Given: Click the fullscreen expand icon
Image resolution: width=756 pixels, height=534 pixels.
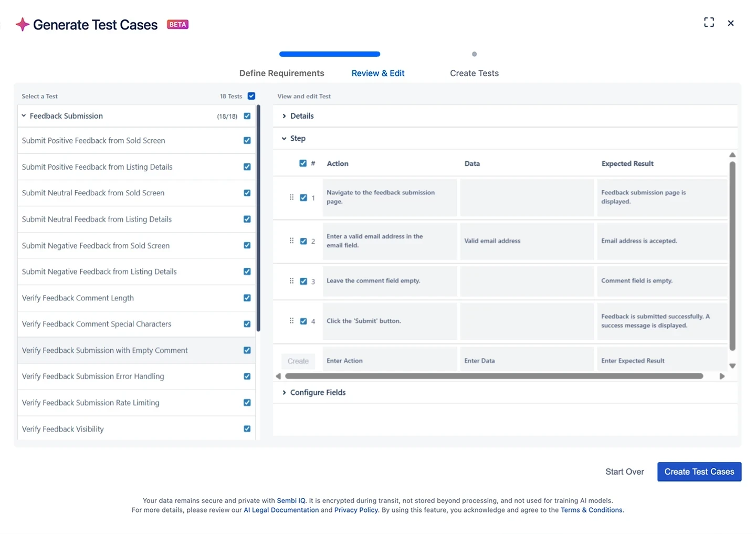Looking at the screenshot, I should (709, 23).
